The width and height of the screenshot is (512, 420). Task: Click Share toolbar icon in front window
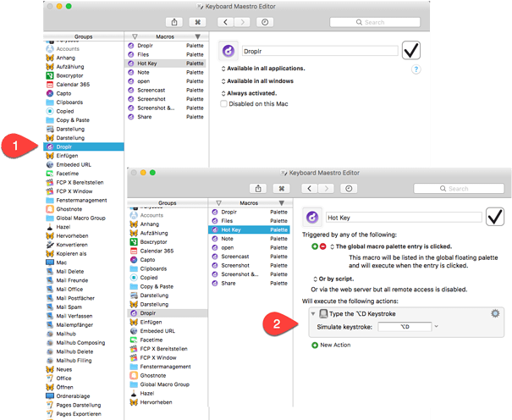point(258,189)
